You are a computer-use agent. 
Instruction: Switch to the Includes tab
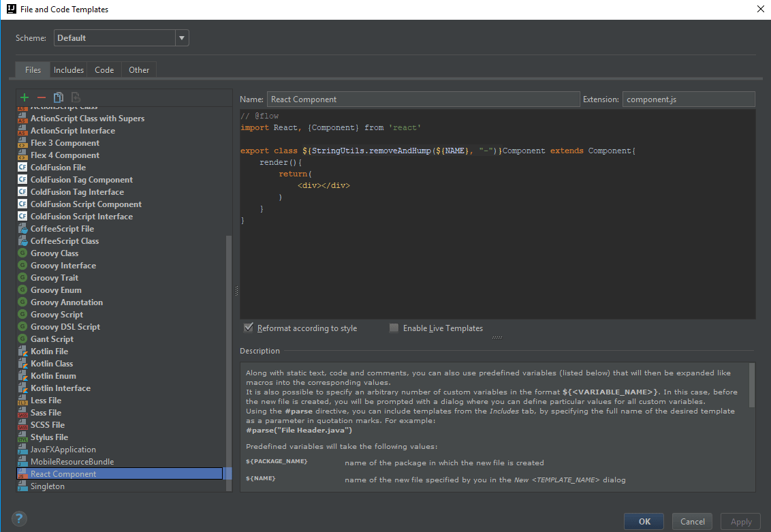[x=68, y=69]
